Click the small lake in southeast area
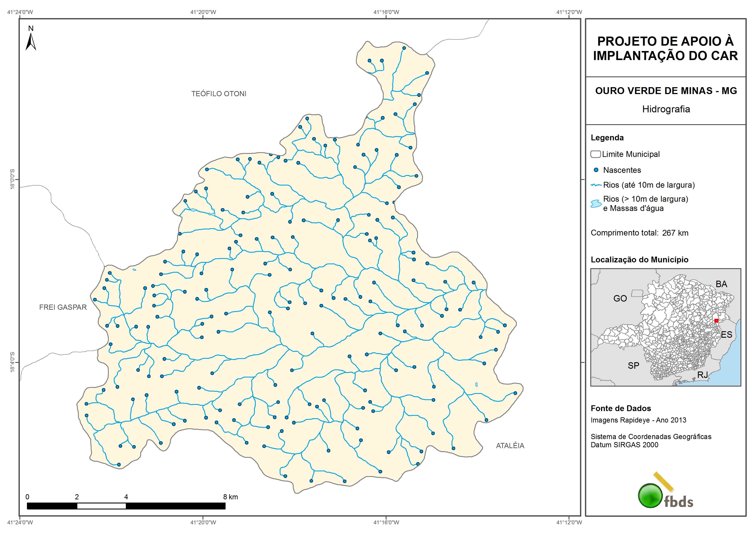Screen dimensions: 756x534 (476, 384)
